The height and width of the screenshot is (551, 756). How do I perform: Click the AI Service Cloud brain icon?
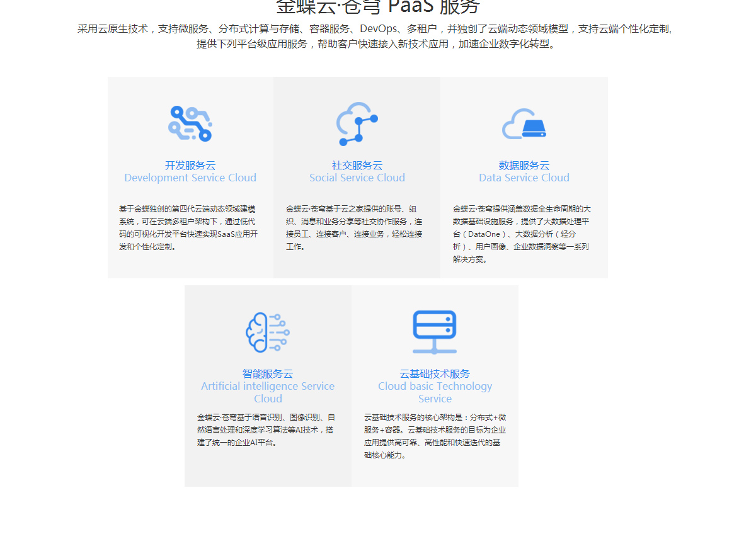click(268, 332)
